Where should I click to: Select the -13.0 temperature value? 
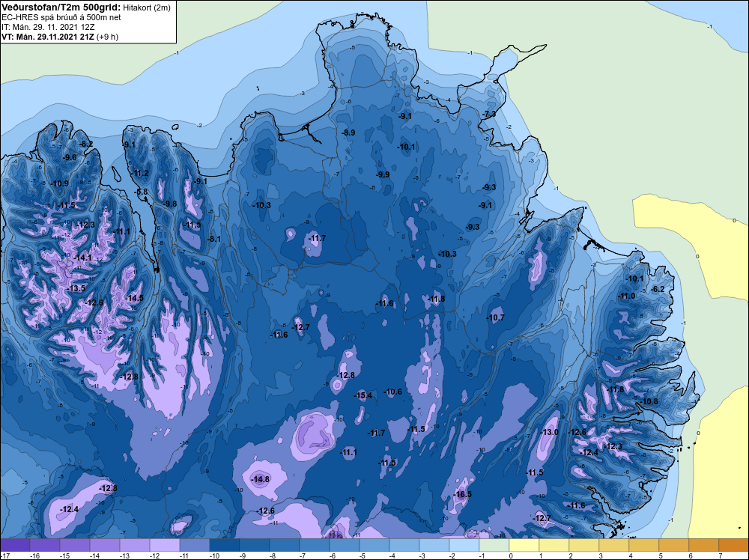549,432
